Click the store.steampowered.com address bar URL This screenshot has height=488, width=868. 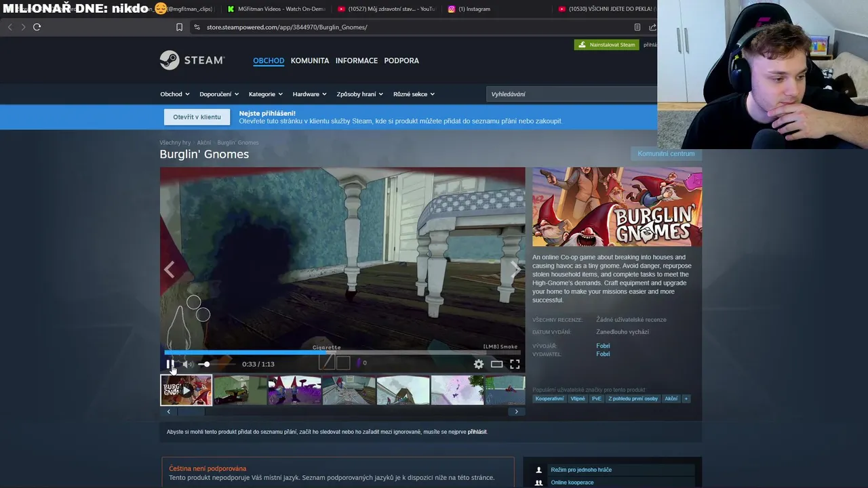click(287, 27)
